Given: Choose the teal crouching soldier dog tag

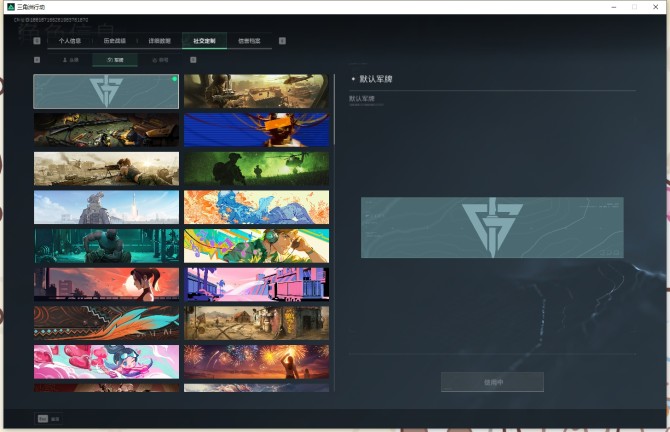Looking at the screenshot, I should [x=106, y=246].
